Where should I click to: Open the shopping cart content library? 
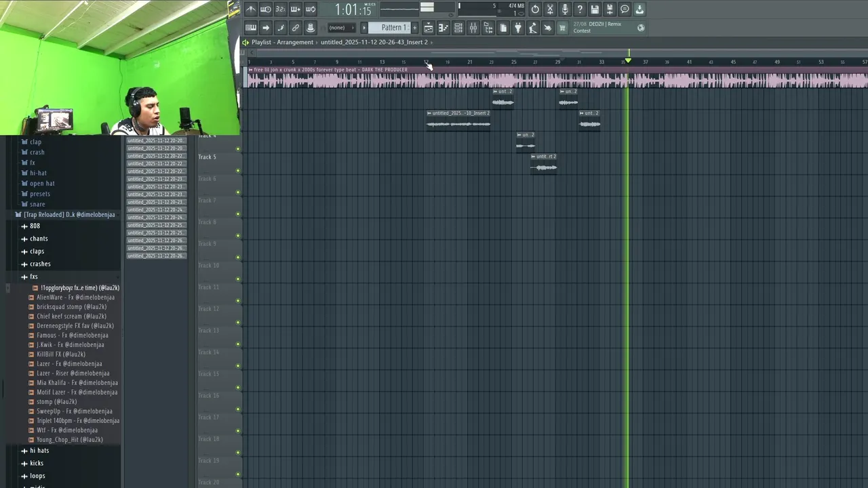pos(562,28)
